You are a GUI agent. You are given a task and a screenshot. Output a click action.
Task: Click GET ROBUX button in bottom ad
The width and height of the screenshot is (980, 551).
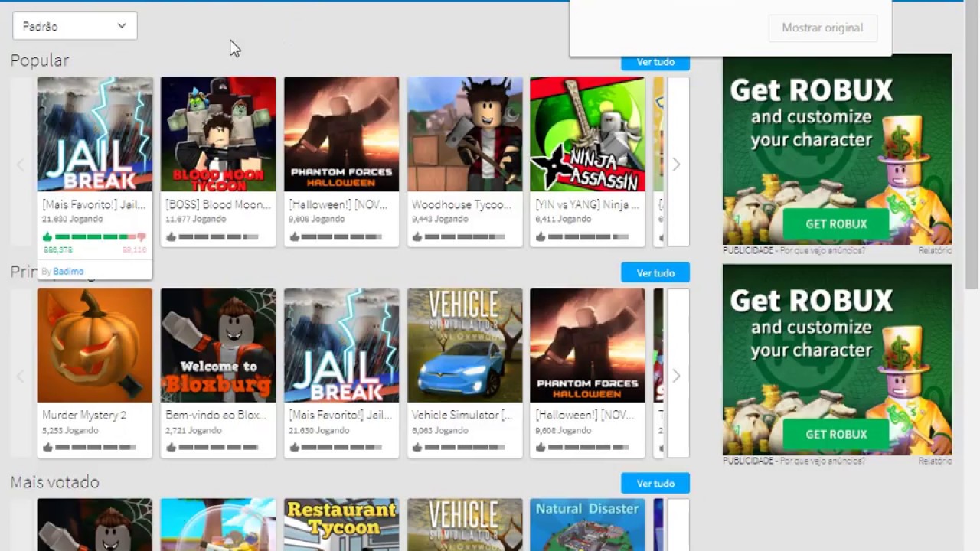point(836,435)
